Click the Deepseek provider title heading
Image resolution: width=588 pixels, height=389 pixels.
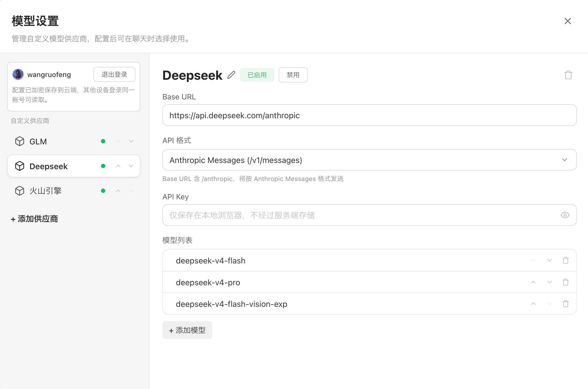[x=192, y=75]
